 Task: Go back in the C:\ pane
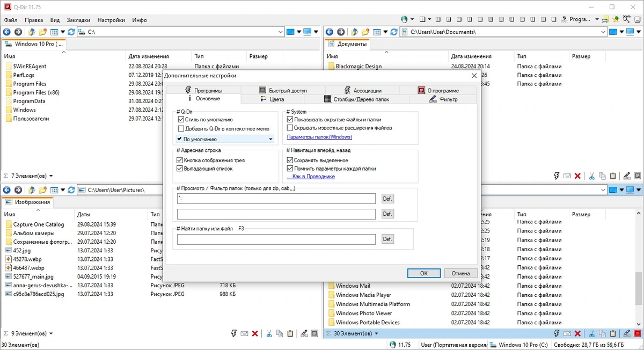pos(7,32)
